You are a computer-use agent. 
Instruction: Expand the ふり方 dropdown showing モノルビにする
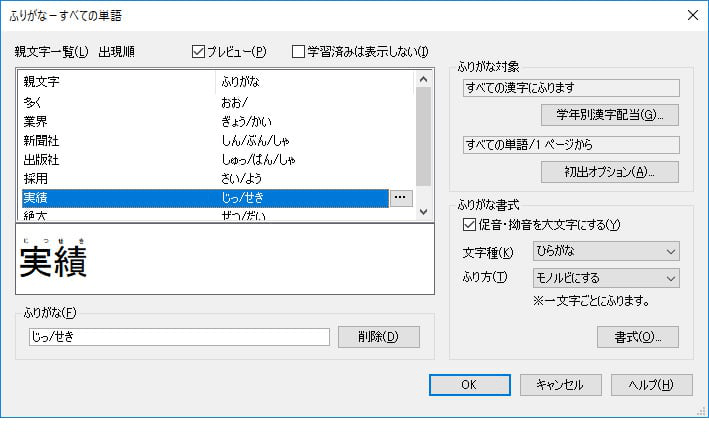[x=606, y=277]
